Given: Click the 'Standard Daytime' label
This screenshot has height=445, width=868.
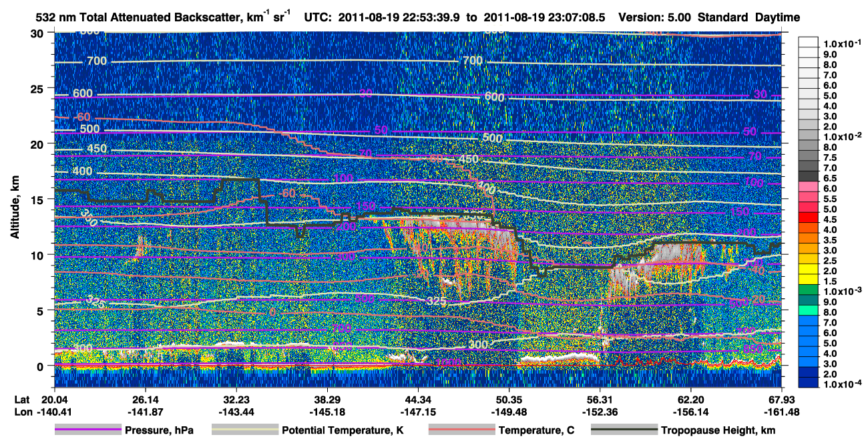Looking at the screenshot, I should [749, 17].
